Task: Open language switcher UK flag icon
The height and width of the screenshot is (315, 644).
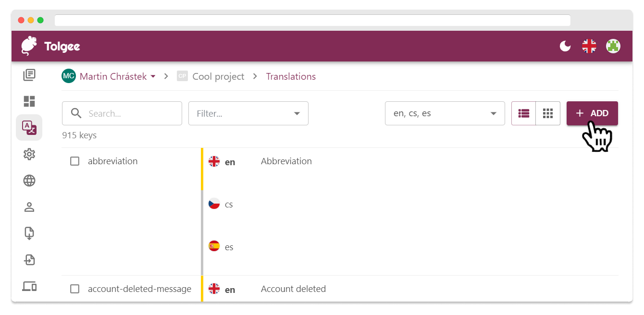Action: 589,46
